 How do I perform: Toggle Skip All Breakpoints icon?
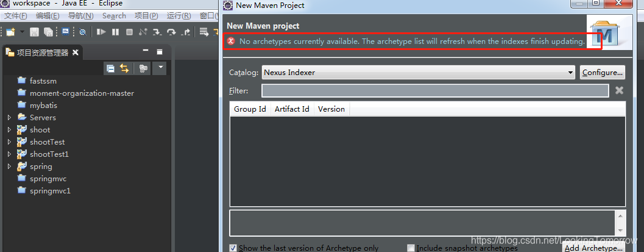point(82,32)
